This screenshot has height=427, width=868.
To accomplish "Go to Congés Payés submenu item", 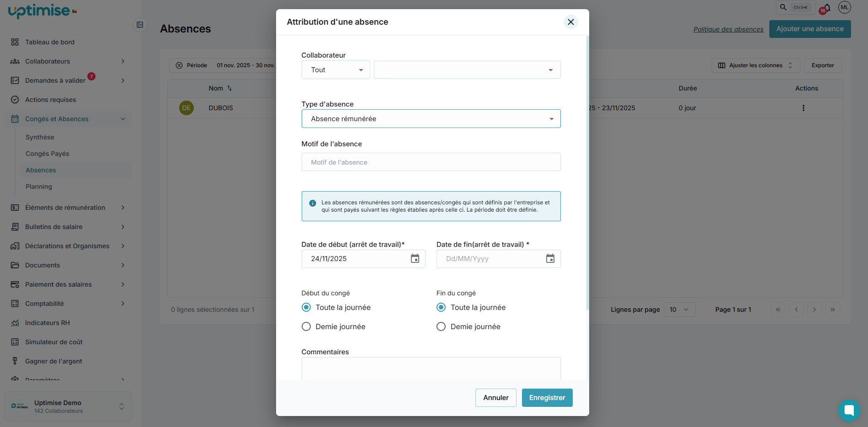I will click(x=48, y=154).
